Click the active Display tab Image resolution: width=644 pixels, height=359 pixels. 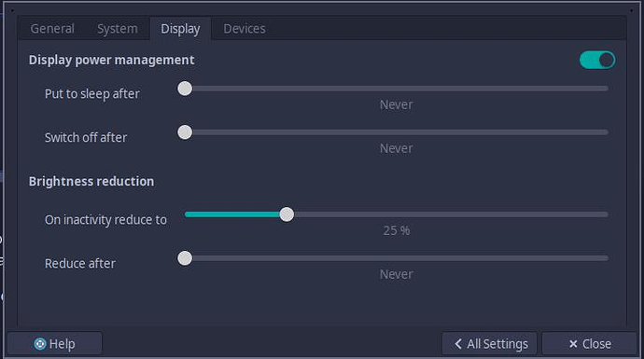[x=180, y=29]
